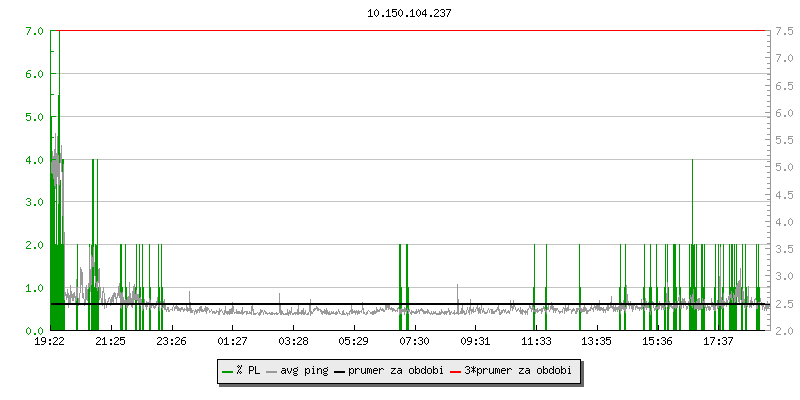
Task: Click the red 3*prumer za obdobi legend line
Action: tap(456, 371)
